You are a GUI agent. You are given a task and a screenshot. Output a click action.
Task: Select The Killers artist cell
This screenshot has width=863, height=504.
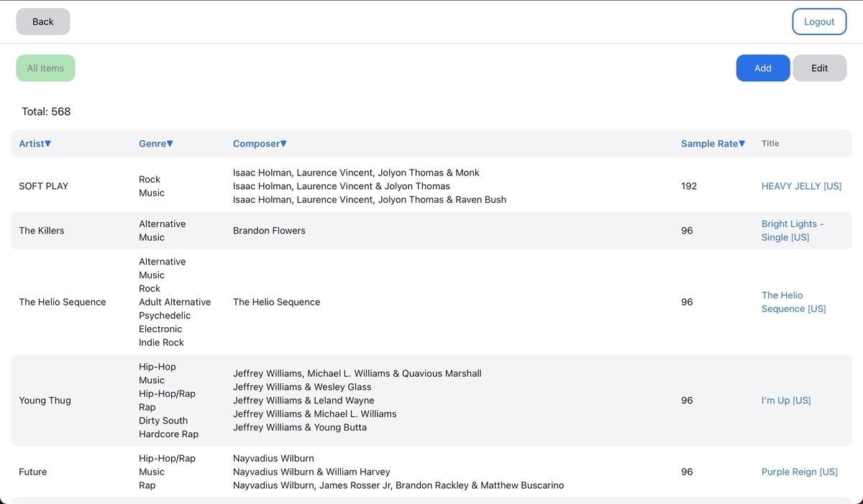[x=42, y=231]
